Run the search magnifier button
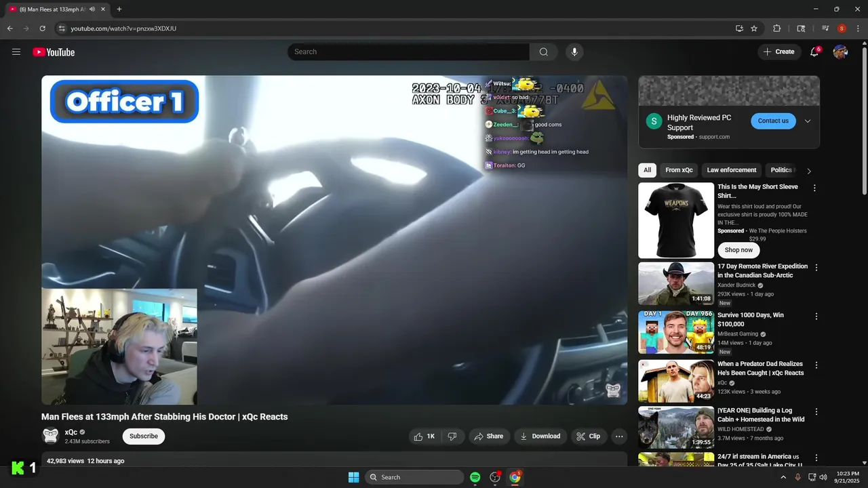 [544, 52]
